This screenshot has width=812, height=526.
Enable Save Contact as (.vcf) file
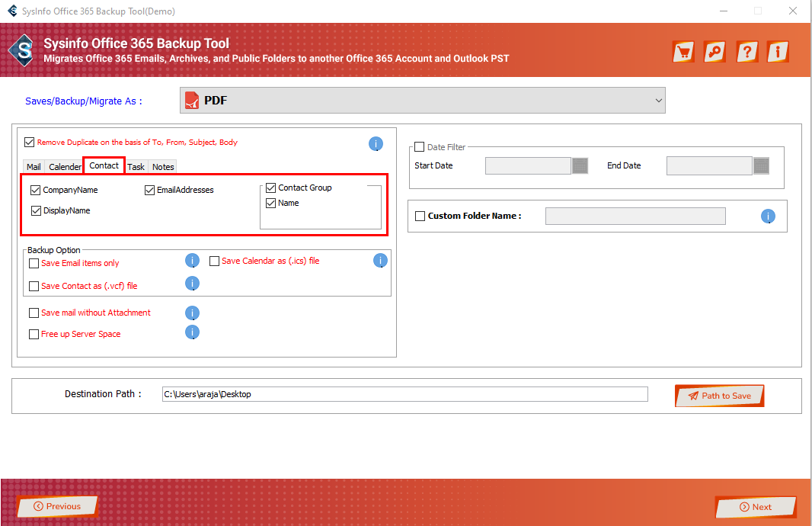pos(34,286)
